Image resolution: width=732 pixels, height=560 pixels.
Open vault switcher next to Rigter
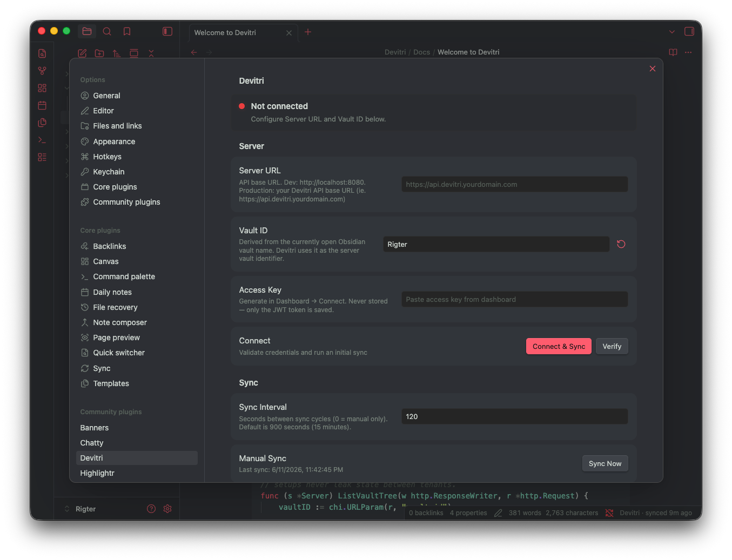67,509
